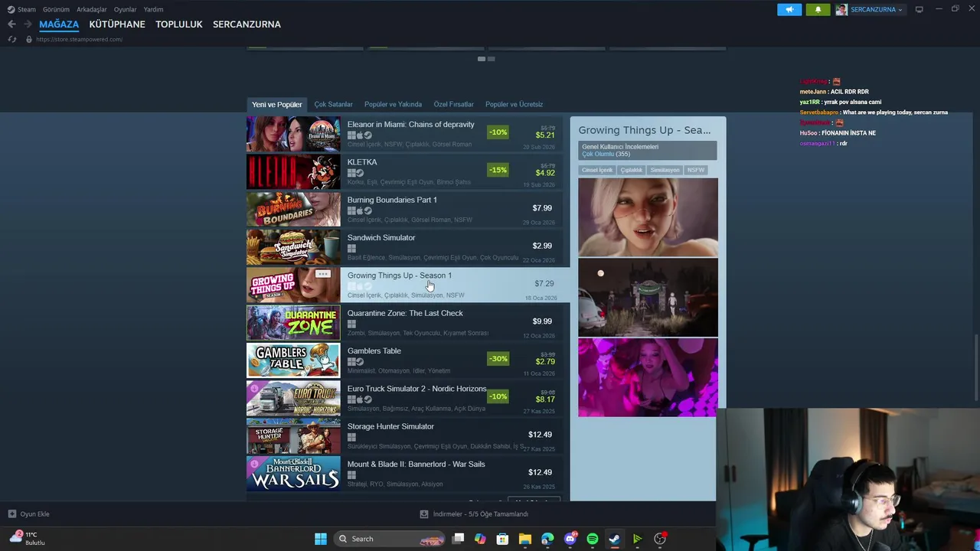Go forward with the right arrow
980x551 pixels.
[28, 24]
